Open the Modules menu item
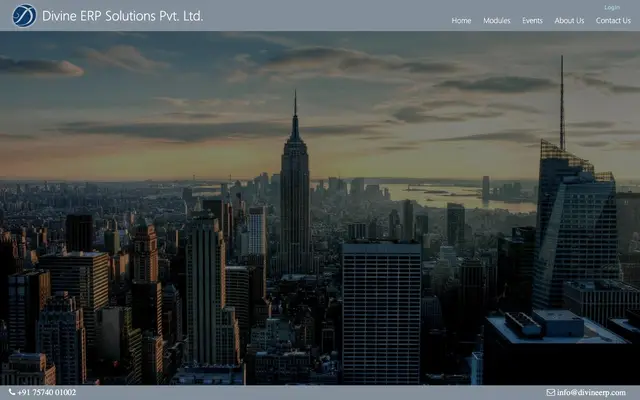Image resolution: width=640 pixels, height=400 pixels. [x=497, y=20]
